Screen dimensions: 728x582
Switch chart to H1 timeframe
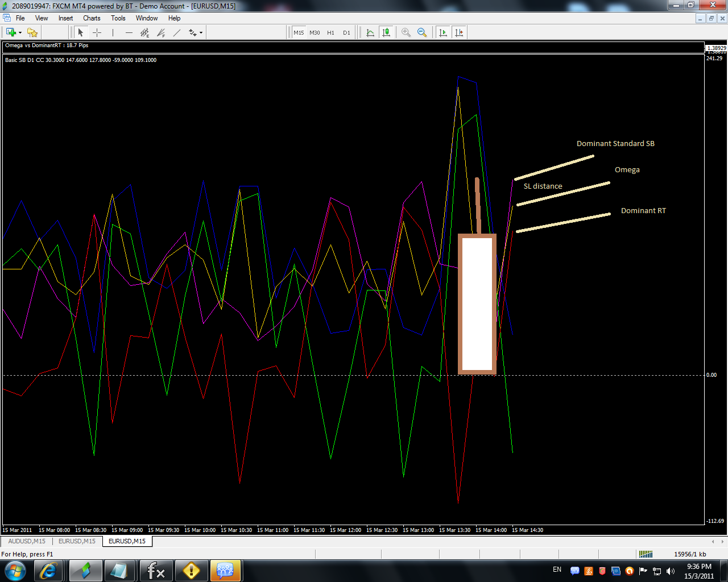point(330,32)
